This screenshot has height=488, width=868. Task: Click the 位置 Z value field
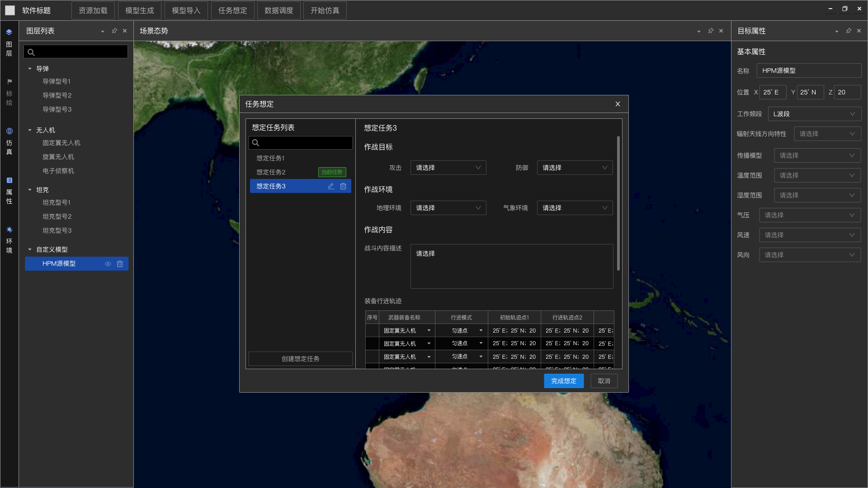[x=848, y=92]
